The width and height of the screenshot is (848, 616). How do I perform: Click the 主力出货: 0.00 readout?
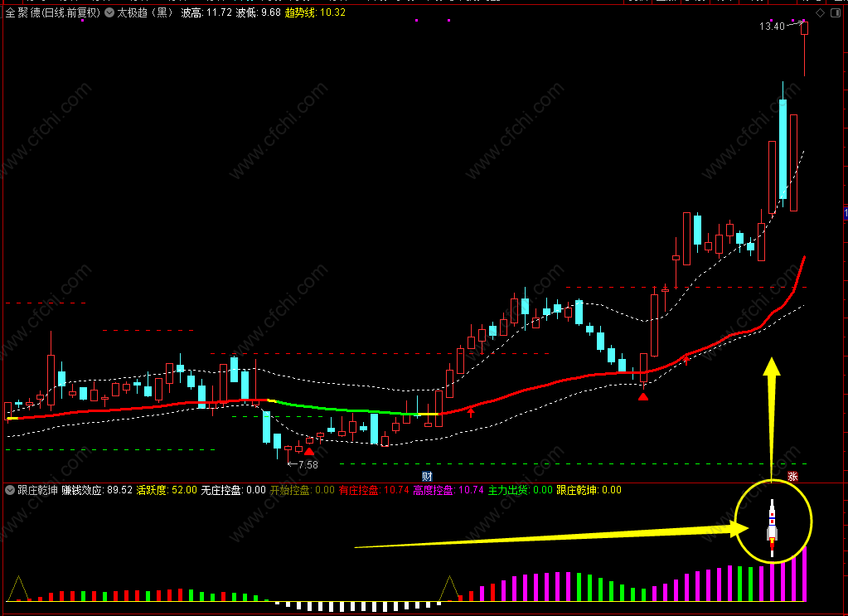(x=521, y=490)
